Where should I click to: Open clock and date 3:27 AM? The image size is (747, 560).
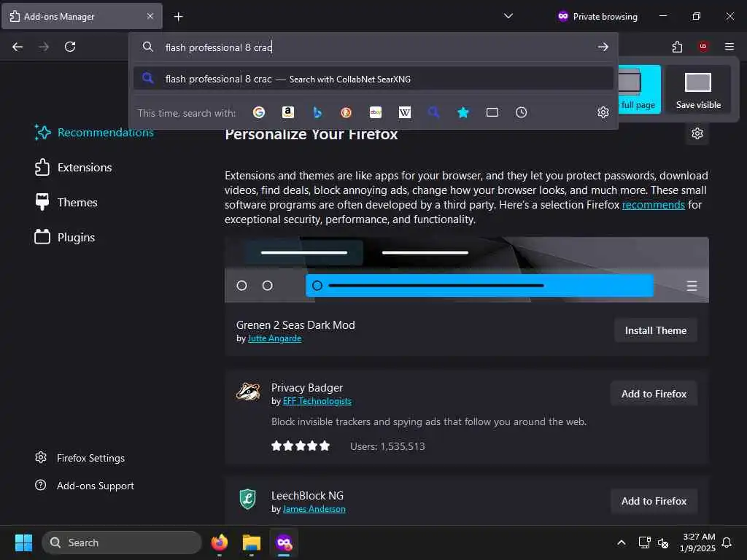tap(698, 542)
